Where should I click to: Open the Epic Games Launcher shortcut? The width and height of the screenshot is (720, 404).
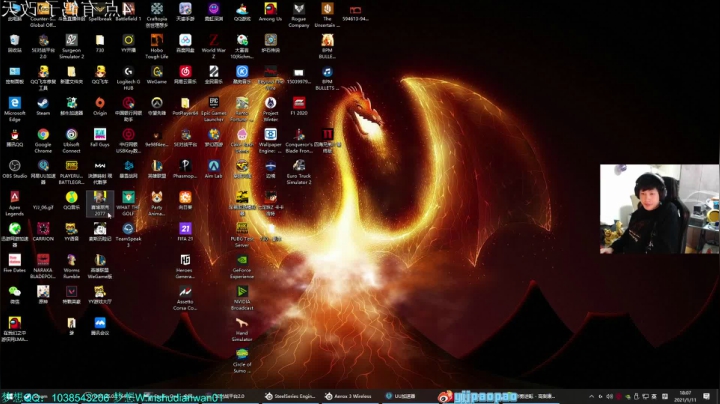coord(214,109)
